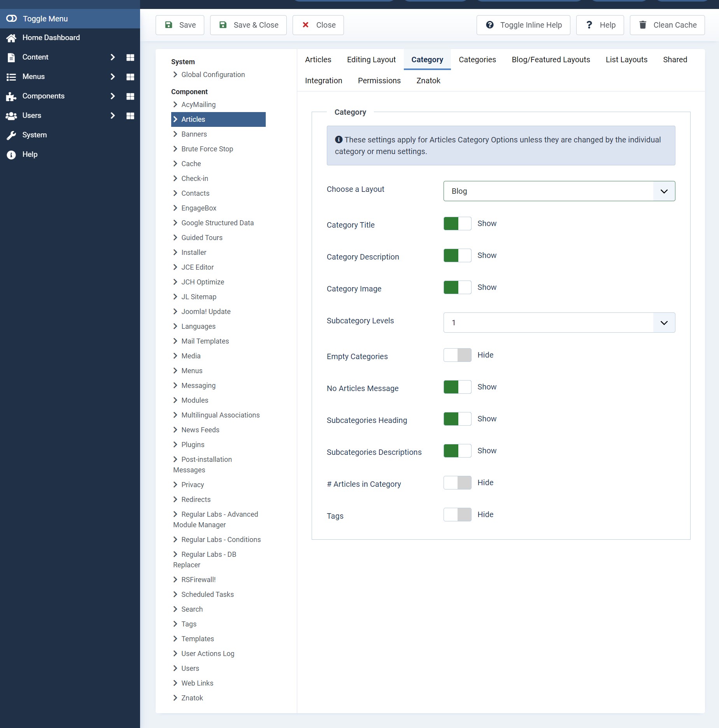Viewport: 719px width, 728px height.
Task: Click the Clean Cache button
Action: coord(667,25)
